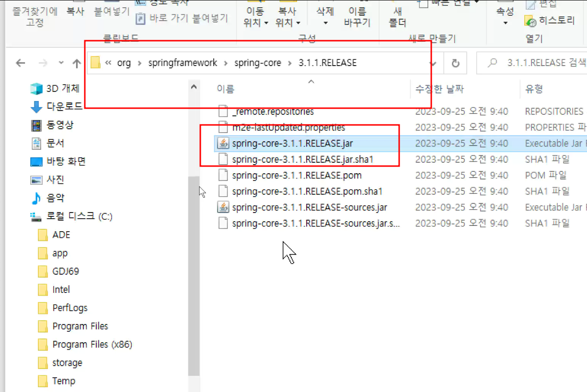587x392 pixels.
Task: Click the jar icon of spring-core-3.1.1.RELEASE.jar
Action: 223,143
